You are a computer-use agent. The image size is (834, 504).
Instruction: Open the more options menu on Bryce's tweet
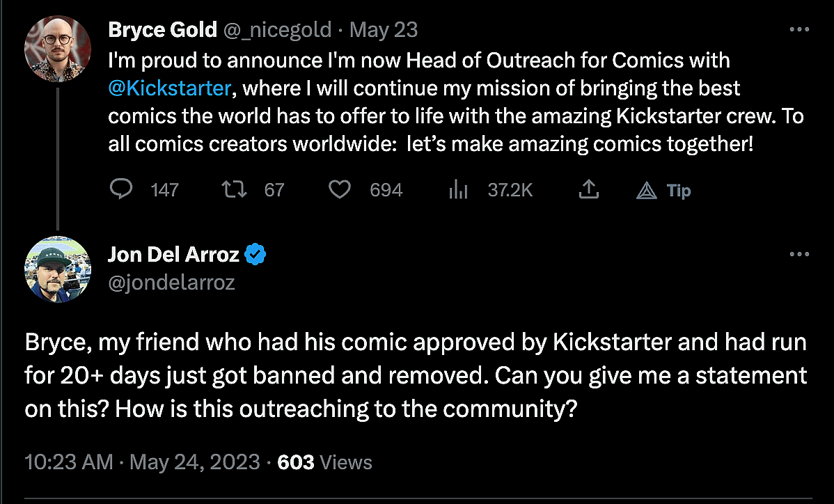[x=798, y=30]
